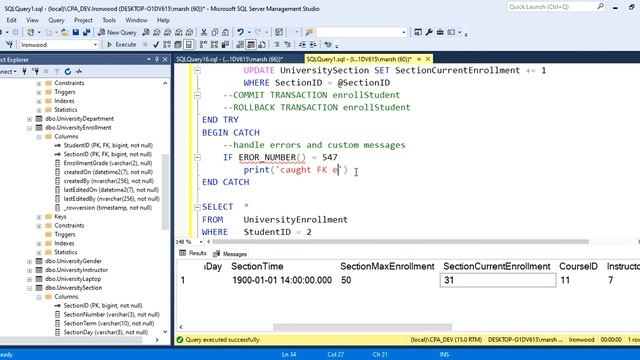Click the Object Explorer connect plug icon
The image size is (640, 360).
coord(24,71)
